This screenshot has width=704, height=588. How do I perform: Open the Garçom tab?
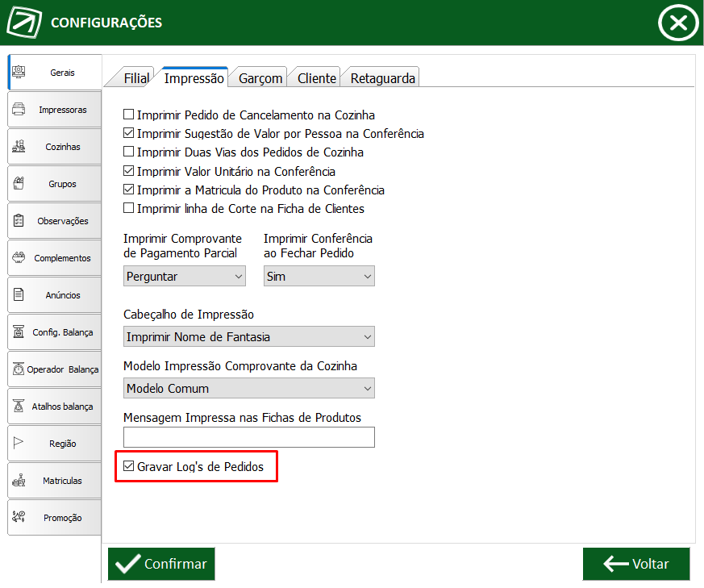pyautogui.click(x=260, y=78)
